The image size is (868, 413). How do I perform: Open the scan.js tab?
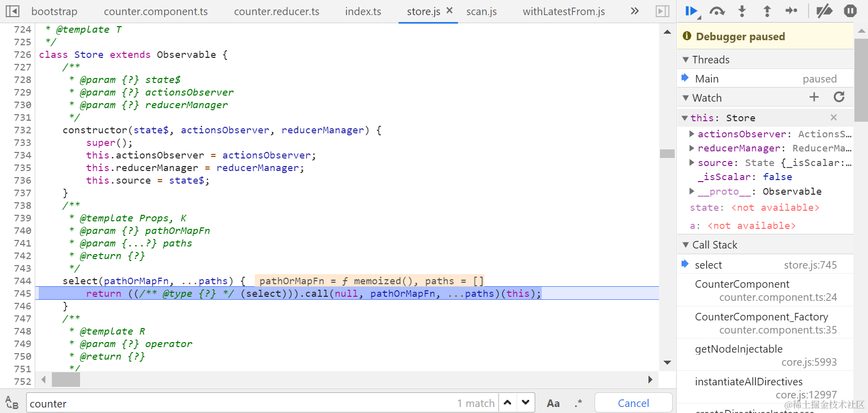pyautogui.click(x=481, y=11)
